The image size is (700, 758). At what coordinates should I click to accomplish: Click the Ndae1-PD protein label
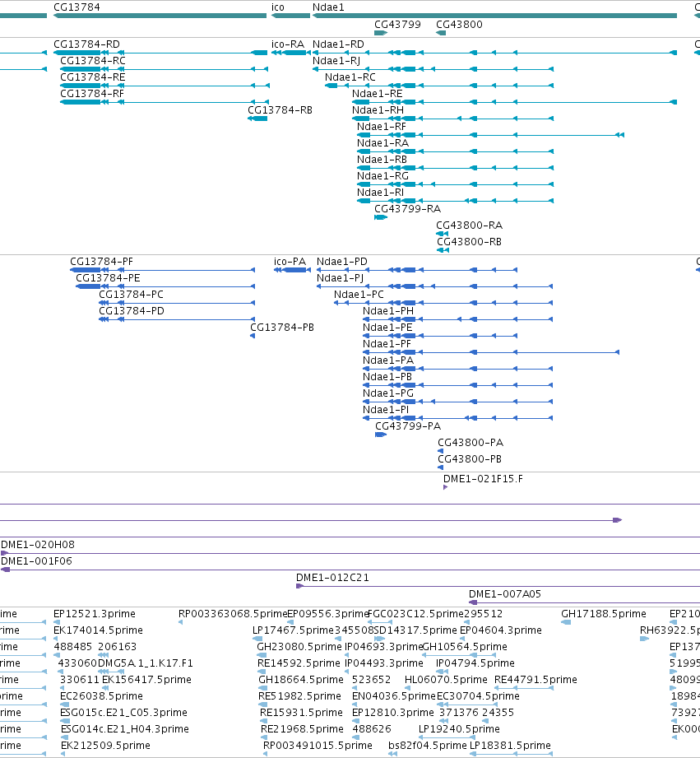[342, 262]
